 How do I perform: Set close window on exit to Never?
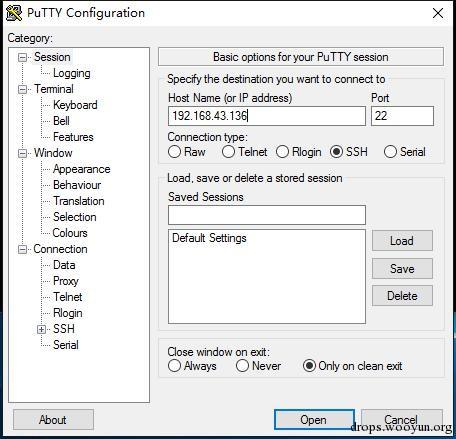[242, 366]
